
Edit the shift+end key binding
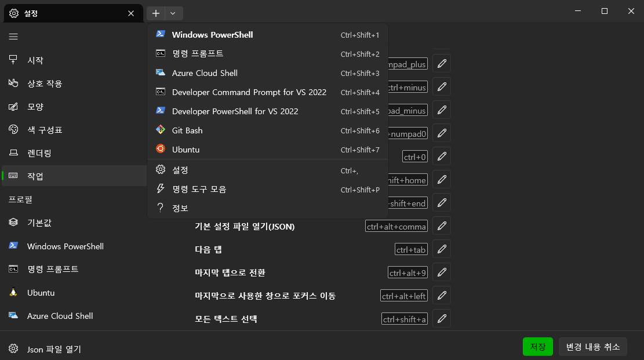tap(442, 202)
